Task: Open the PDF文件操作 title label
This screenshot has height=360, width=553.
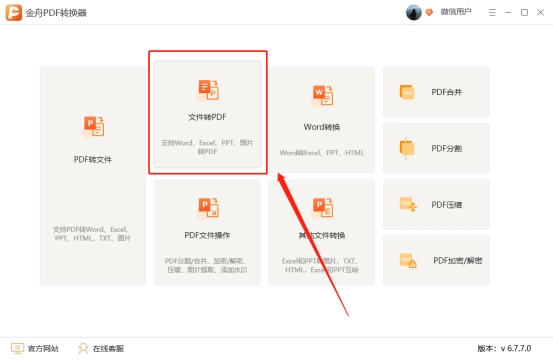Action: click(x=207, y=235)
